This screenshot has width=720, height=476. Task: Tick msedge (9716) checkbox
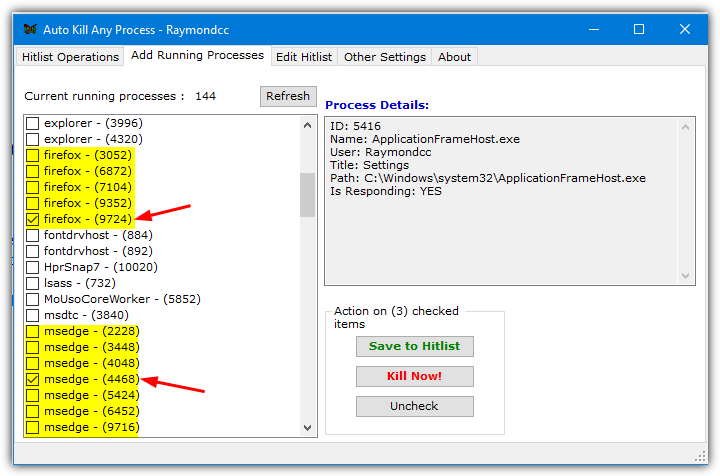click(x=33, y=427)
